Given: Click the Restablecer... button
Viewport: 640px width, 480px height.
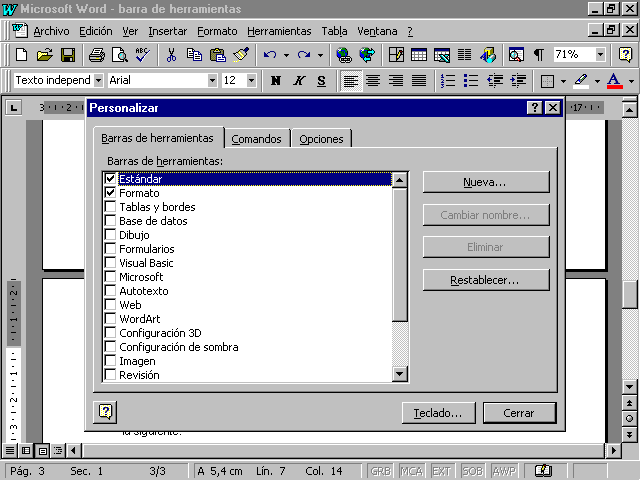Looking at the screenshot, I should click(486, 280).
